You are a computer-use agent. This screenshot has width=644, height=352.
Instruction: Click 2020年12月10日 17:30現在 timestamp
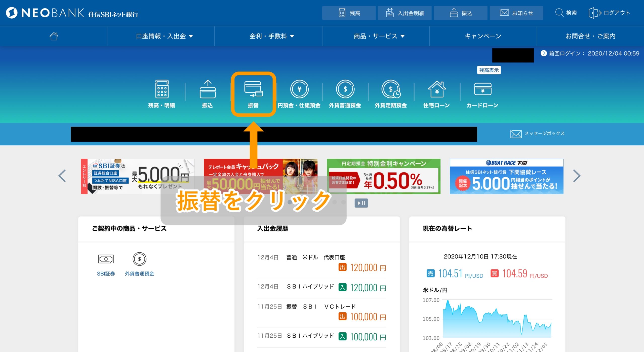[x=480, y=257]
